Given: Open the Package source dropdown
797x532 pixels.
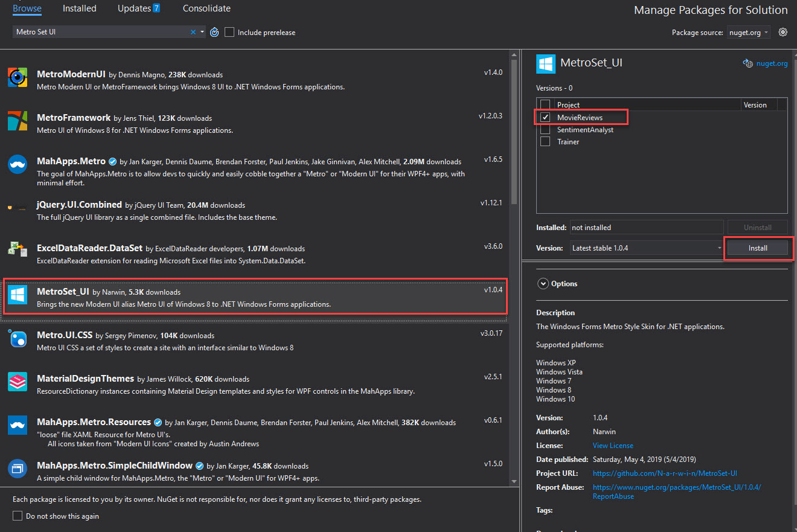Looking at the screenshot, I should [749, 33].
